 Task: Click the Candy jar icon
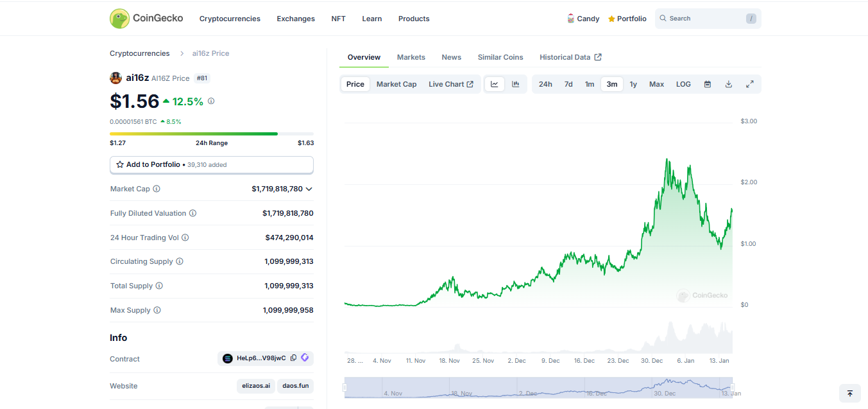pos(570,19)
